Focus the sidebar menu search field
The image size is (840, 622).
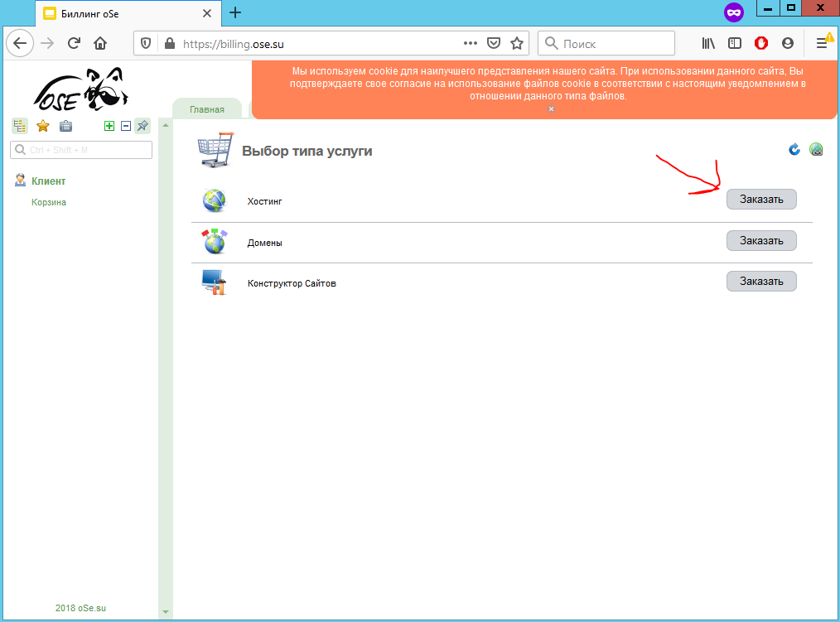pos(81,150)
